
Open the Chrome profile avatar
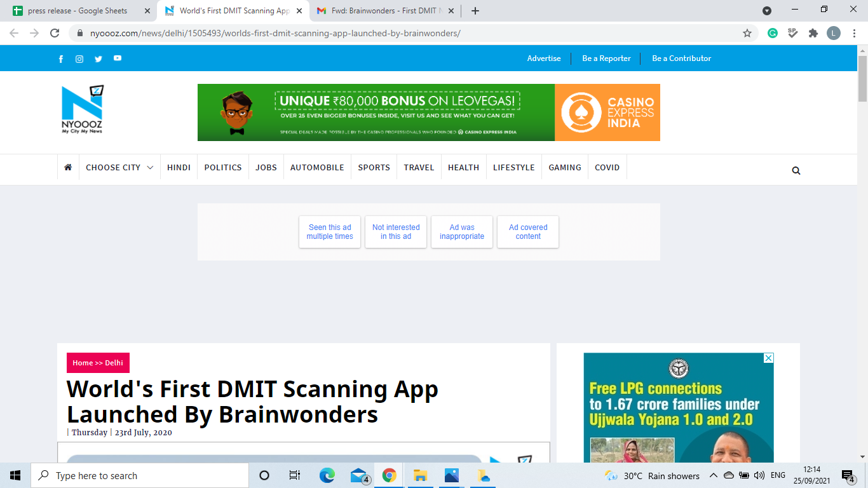[x=834, y=33]
